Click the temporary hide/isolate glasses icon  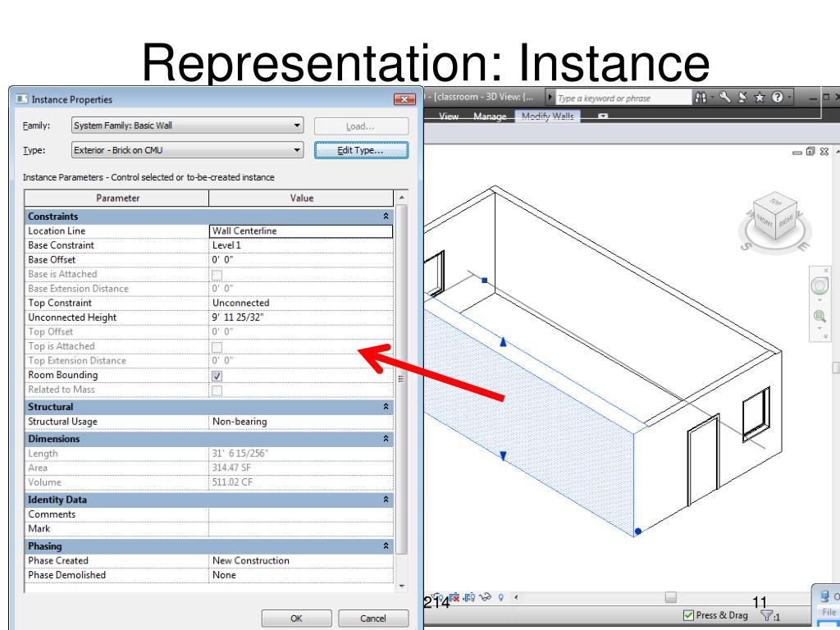[485, 597]
